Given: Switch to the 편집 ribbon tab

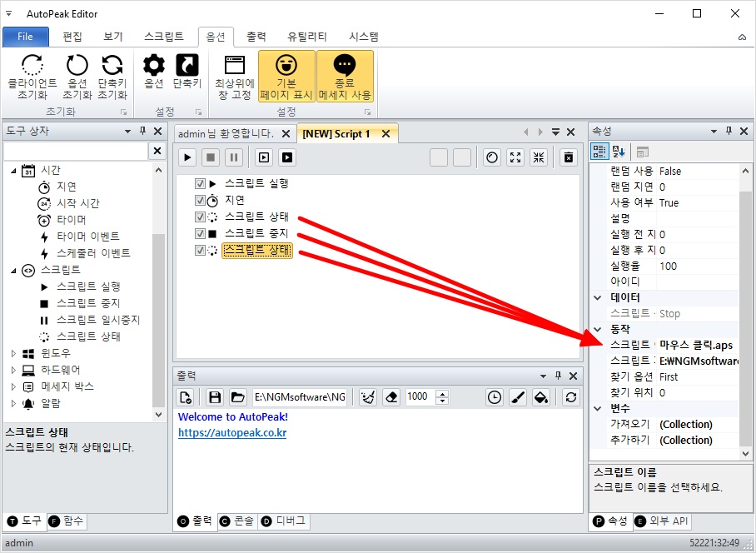Looking at the screenshot, I should coord(72,37).
